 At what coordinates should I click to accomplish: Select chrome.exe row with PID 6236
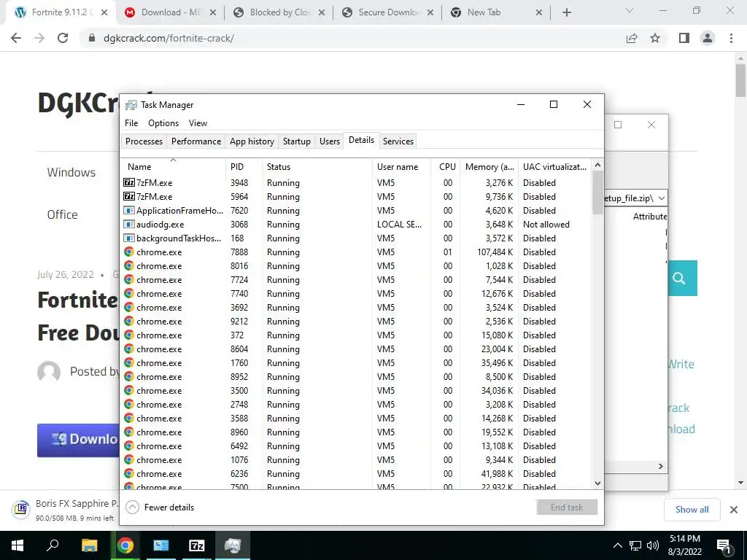coord(356,474)
